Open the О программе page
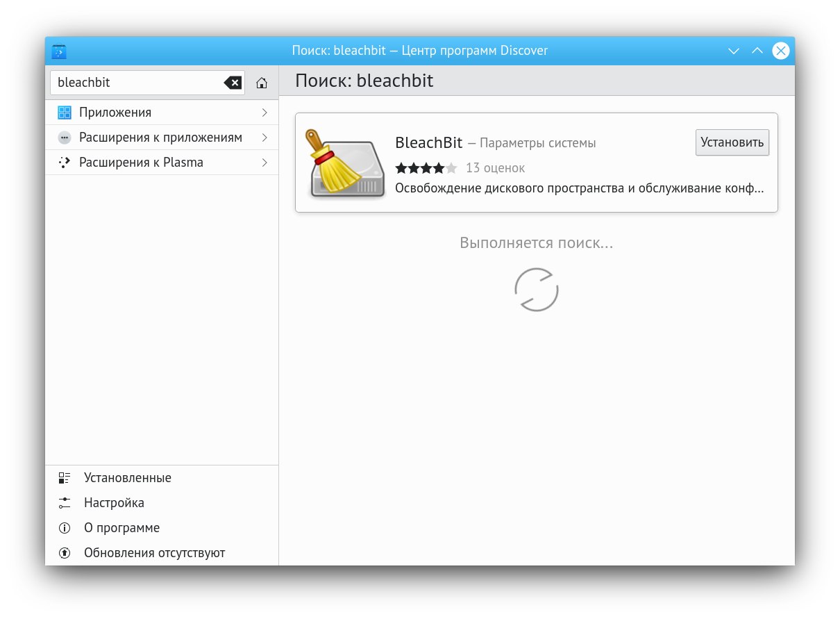The width and height of the screenshot is (840, 619). pyautogui.click(x=162, y=528)
